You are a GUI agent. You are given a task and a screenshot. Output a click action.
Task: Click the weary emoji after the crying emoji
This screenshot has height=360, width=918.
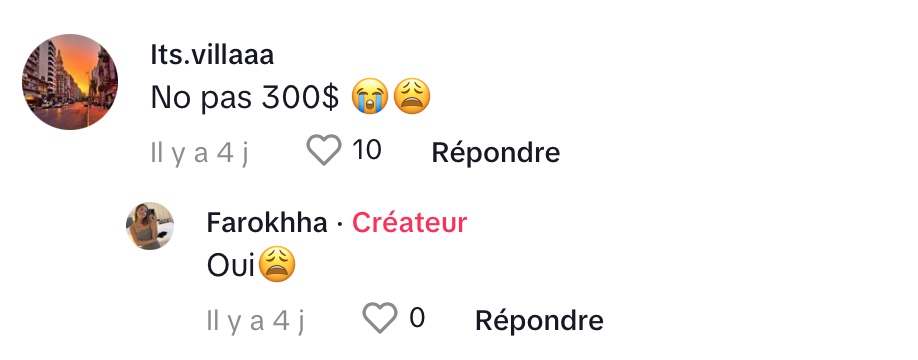point(412,97)
